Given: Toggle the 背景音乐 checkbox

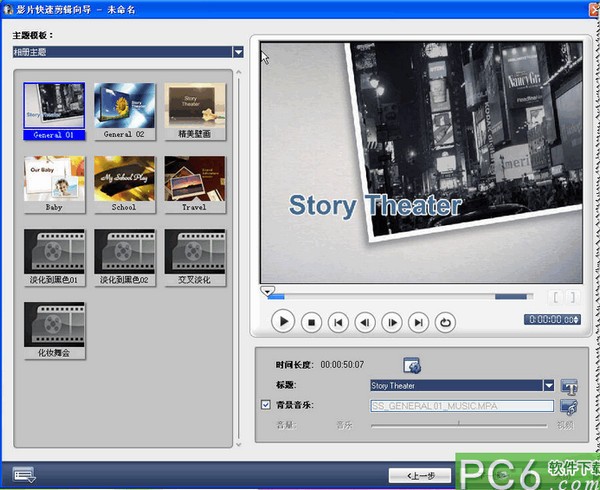Looking at the screenshot, I should point(265,405).
